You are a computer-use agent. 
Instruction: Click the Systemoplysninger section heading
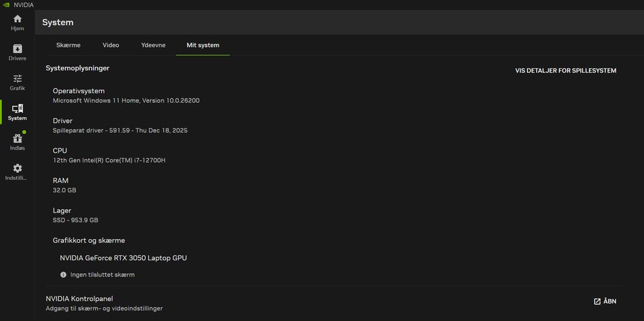coord(78,68)
